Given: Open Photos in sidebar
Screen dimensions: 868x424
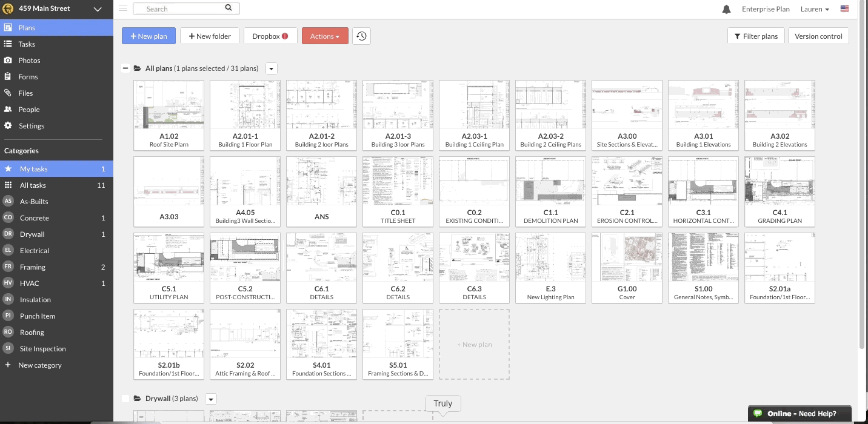Looking at the screenshot, I should [56, 61].
